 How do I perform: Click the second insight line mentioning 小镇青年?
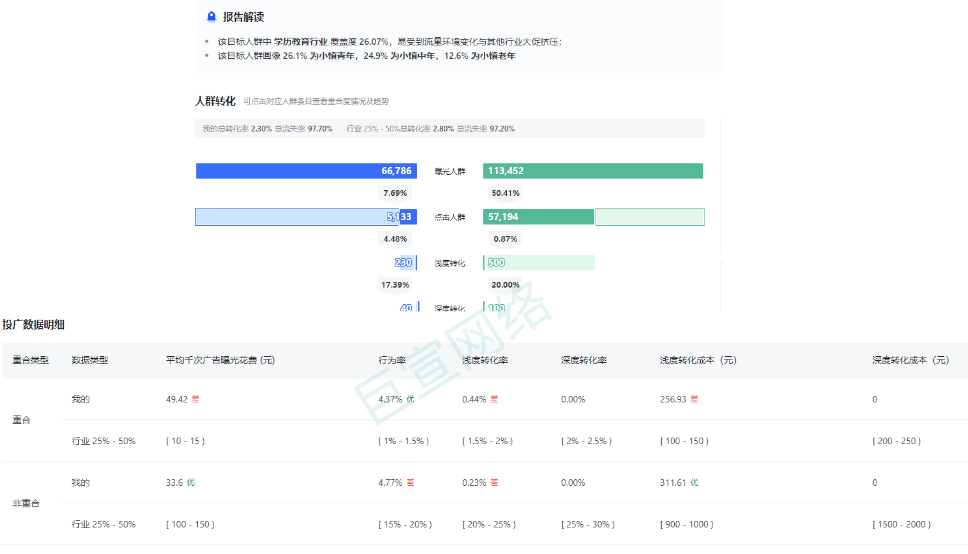click(366, 56)
